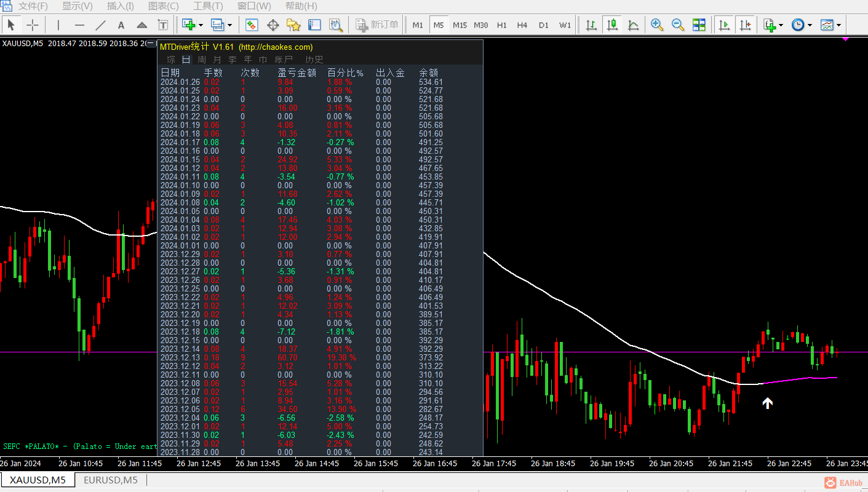The width and height of the screenshot is (868, 492).
Task: Switch to the EURUSD,M5 chart tab
Action: (111, 480)
